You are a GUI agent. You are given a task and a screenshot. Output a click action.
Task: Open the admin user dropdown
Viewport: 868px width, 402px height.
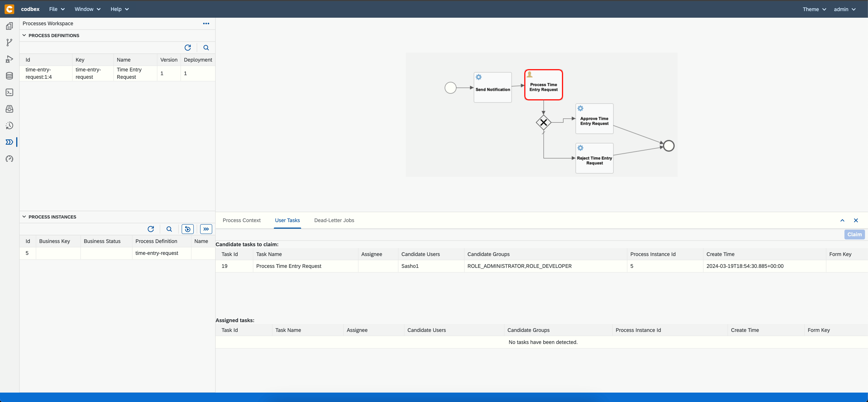coord(845,9)
